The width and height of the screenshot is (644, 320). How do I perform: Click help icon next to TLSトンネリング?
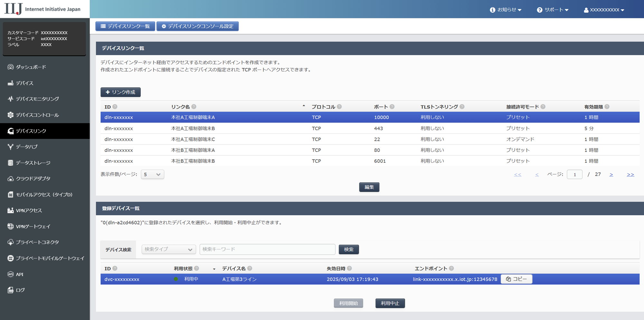click(x=462, y=107)
